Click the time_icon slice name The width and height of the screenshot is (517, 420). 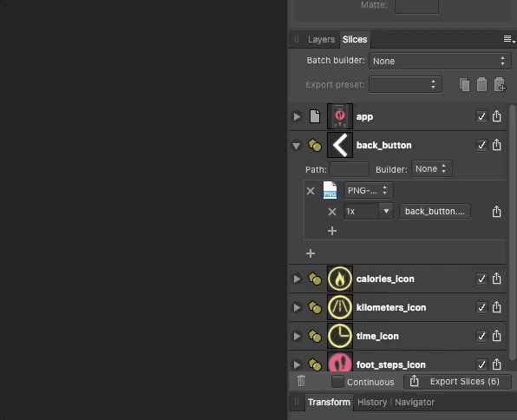377,336
